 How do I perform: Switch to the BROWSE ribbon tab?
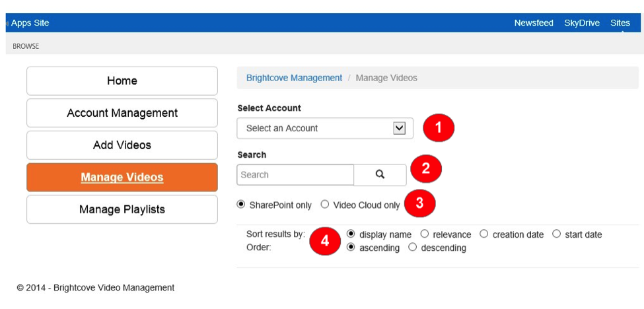tap(26, 46)
